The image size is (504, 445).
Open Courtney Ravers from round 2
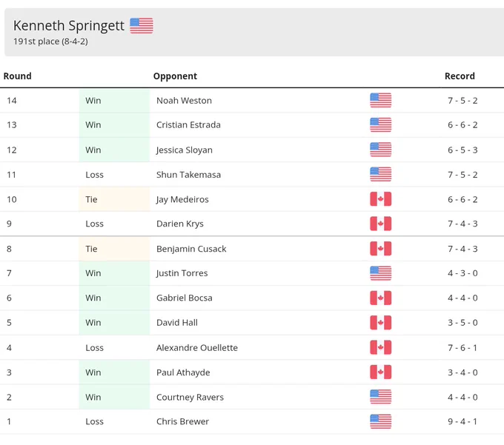[190, 397]
